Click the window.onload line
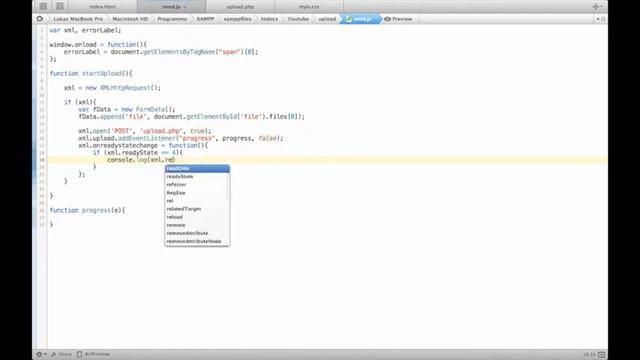Screen dimensions: 640x360 [98, 44]
